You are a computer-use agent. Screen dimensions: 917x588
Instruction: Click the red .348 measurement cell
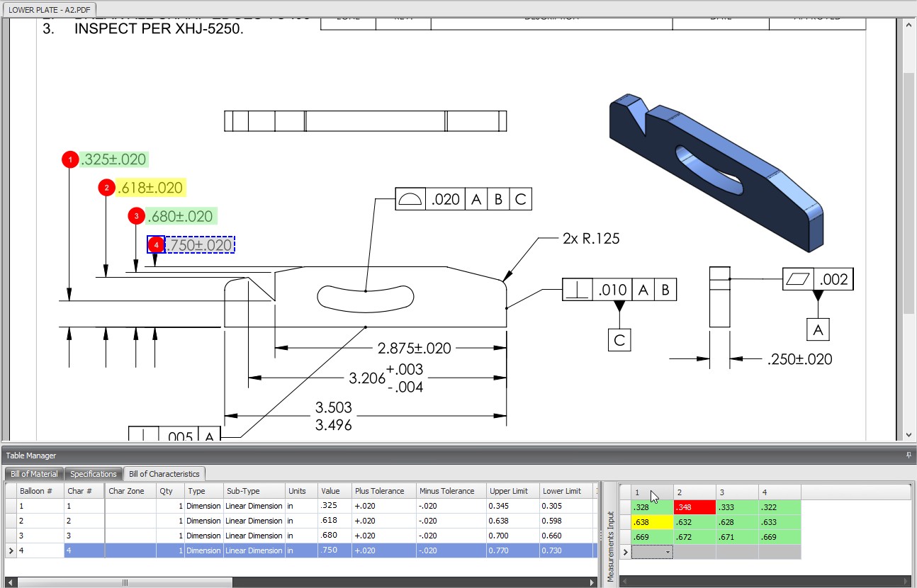[x=694, y=507]
